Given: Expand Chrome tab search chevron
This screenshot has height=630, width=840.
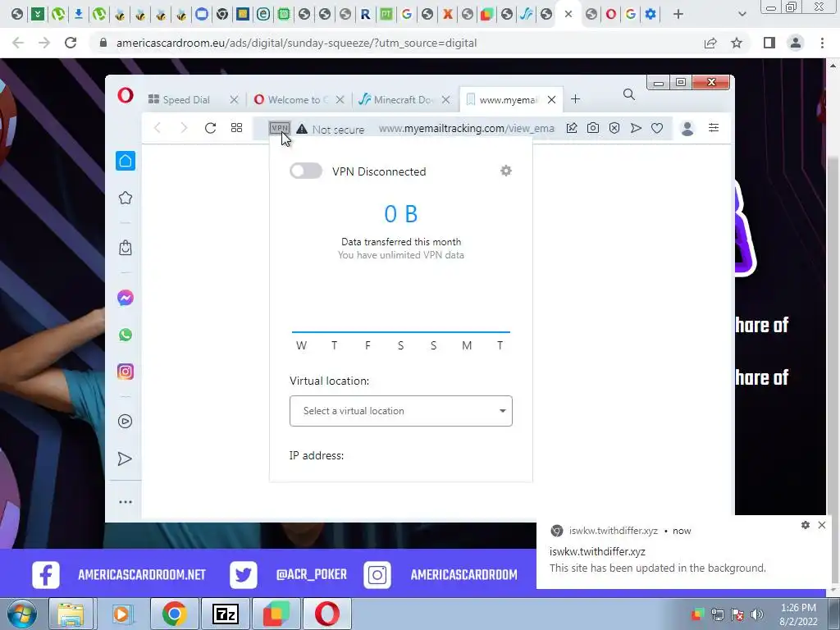Looking at the screenshot, I should point(742,15).
